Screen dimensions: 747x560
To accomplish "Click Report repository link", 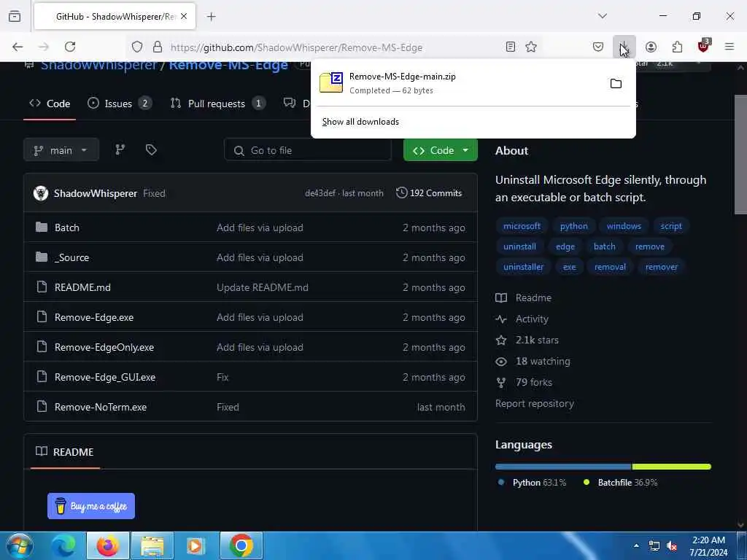I will point(535,404).
